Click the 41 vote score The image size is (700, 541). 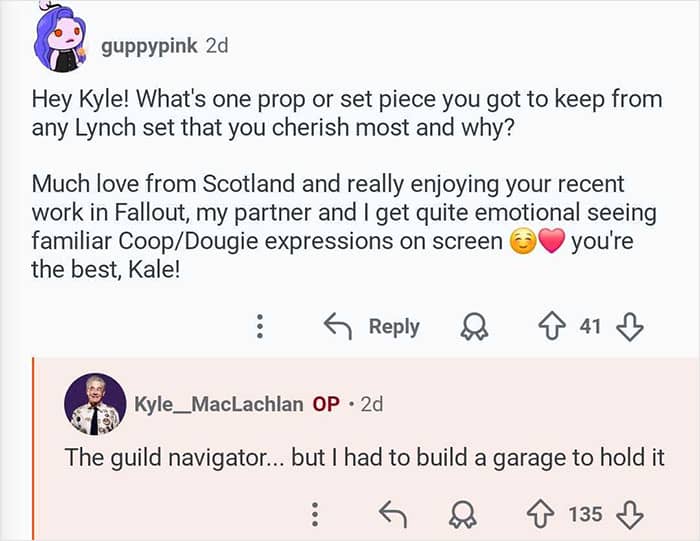[590, 326]
